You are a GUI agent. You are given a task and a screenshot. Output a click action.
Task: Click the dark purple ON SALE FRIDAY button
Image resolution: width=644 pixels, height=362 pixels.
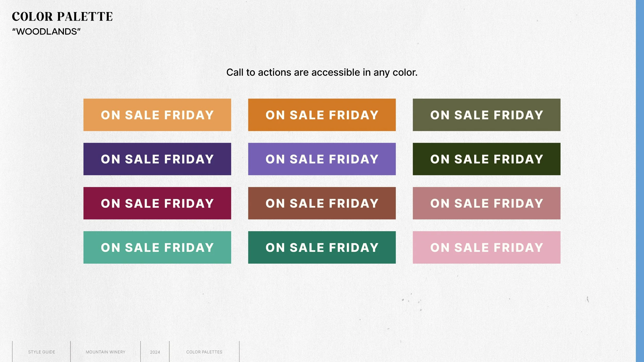click(157, 159)
